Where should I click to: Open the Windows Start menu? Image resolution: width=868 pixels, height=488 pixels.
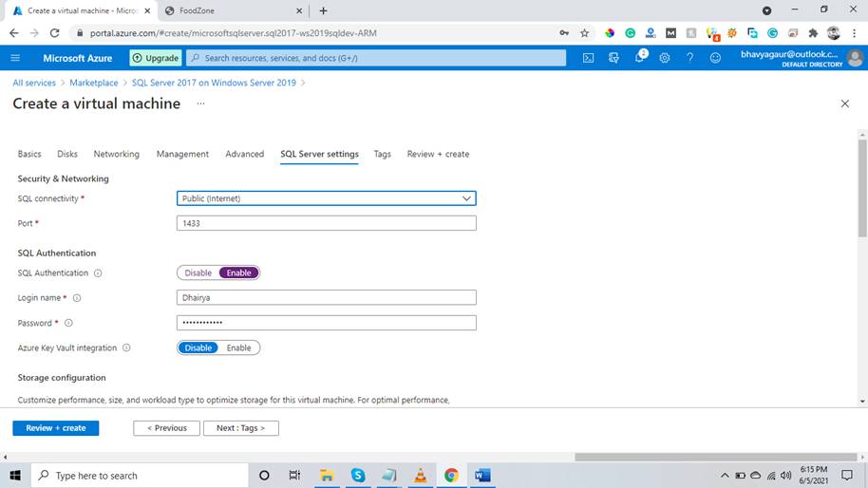pyautogui.click(x=15, y=476)
